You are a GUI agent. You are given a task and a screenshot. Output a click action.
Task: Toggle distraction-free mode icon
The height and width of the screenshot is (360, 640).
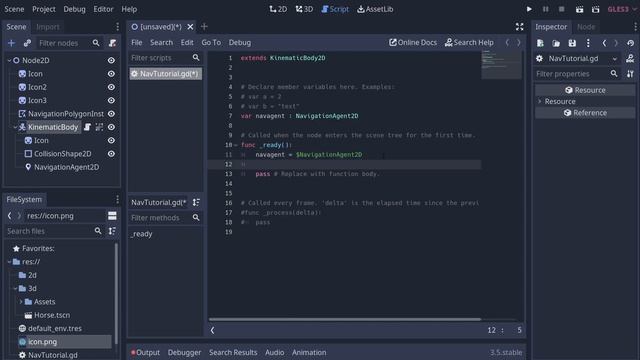(519, 27)
